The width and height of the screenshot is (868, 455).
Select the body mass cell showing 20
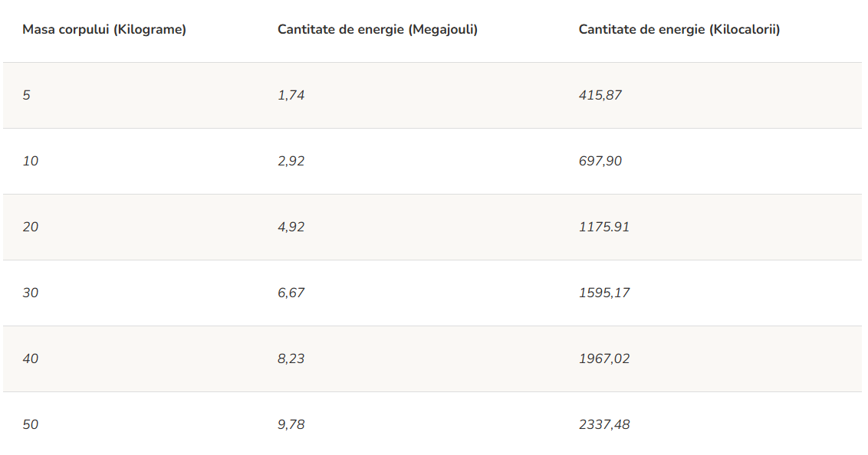(31, 227)
